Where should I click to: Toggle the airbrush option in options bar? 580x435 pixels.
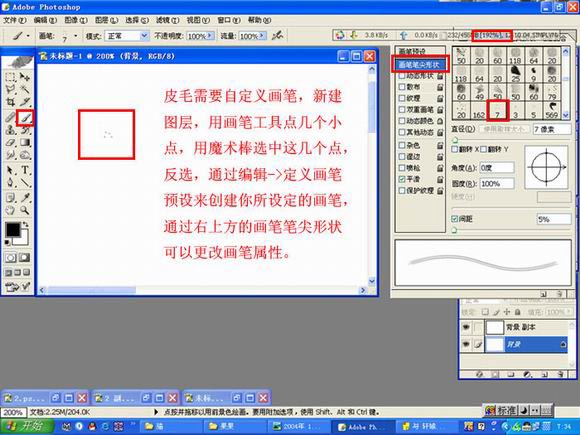point(277,36)
